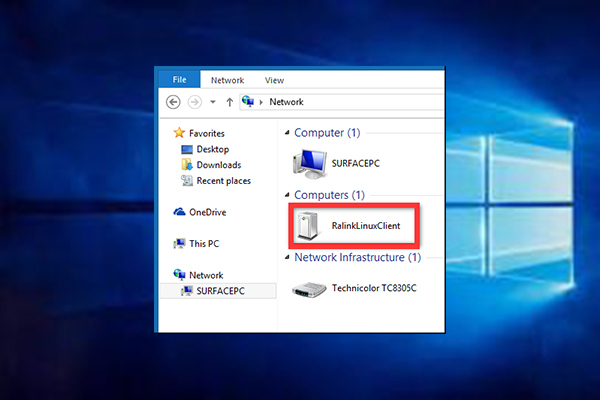The image size is (600, 400).
Task: Go back with the Back arrow button
Action: pos(173,102)
